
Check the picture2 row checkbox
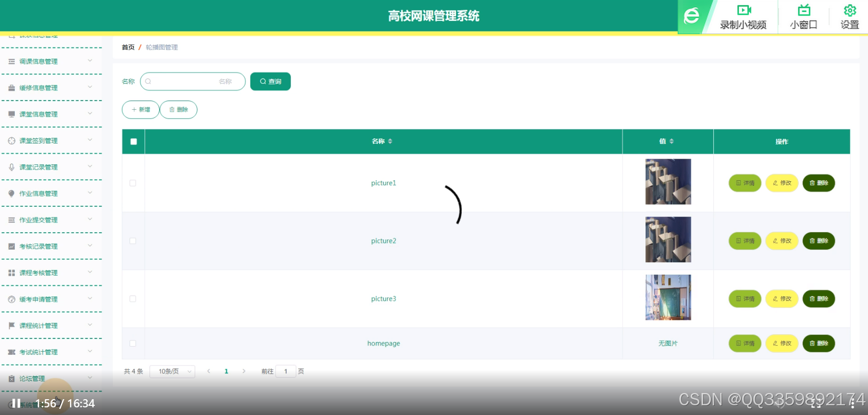click(133, 241)
